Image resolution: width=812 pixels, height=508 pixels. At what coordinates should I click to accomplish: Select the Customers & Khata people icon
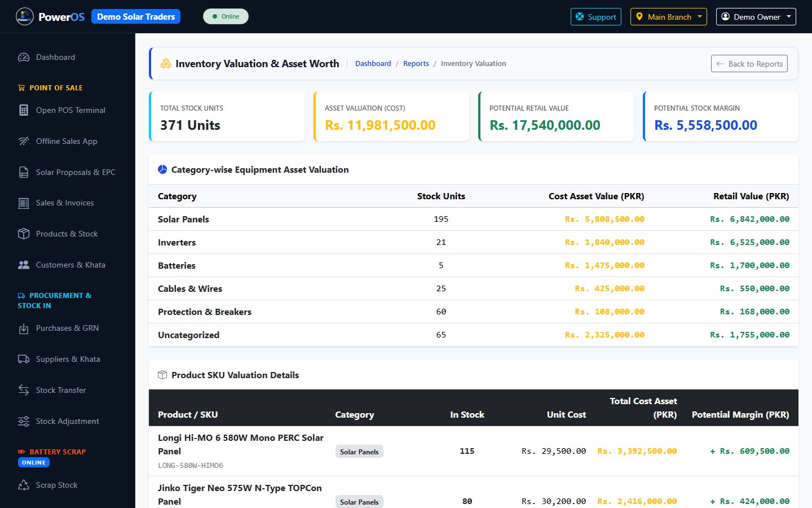[24, 265]
